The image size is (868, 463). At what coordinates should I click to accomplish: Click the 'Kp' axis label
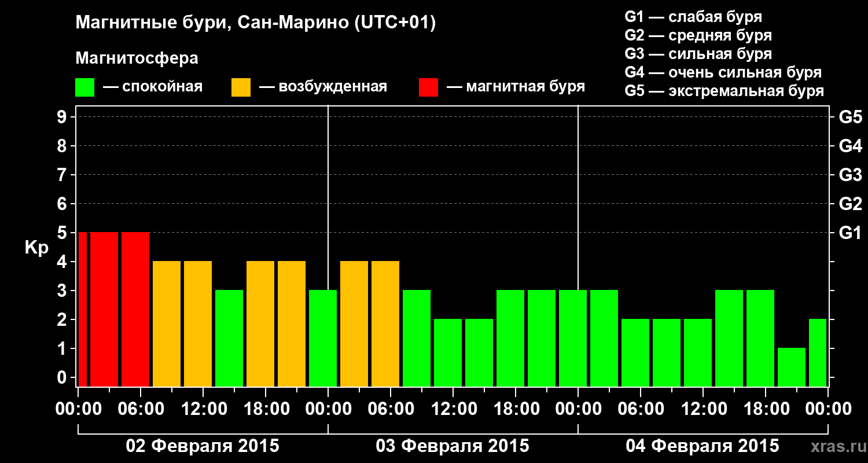pos(36,248)
